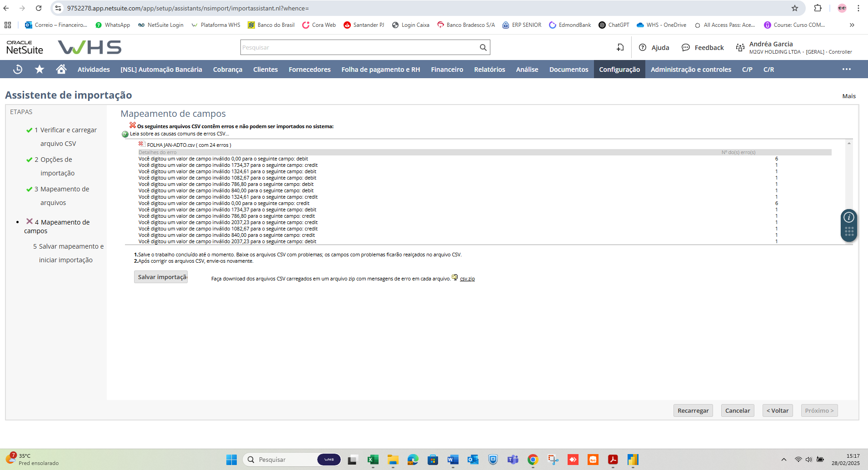Go to the Home house icon
Viewport: 868px width, 470px height.
[61, 69]
